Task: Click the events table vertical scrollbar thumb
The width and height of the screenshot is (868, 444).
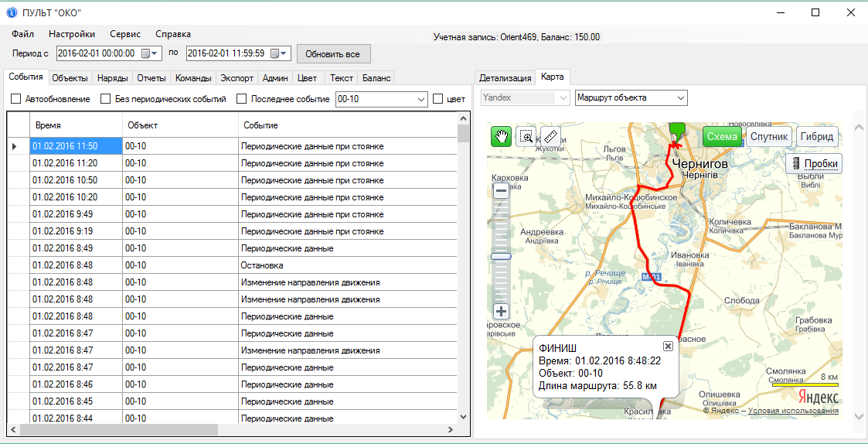Action: [463, 134]
